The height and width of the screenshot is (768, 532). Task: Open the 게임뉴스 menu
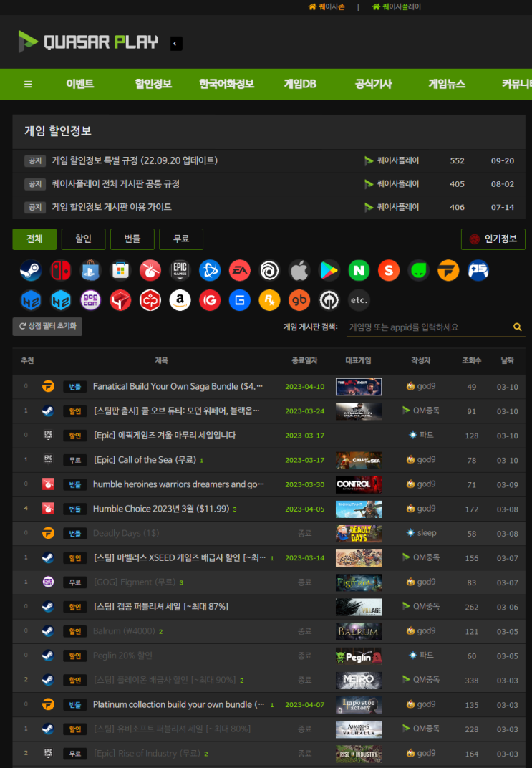point(447,85)
